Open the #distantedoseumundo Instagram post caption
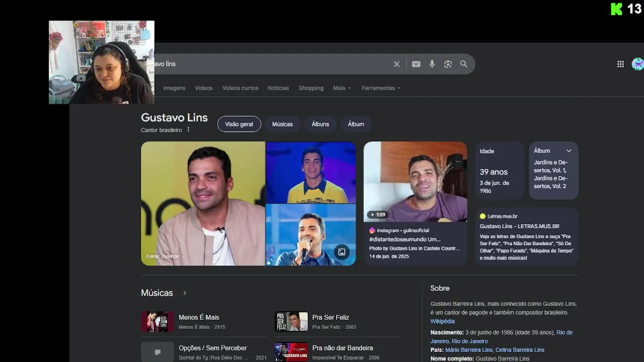The image size is (644, 362). point(405,239)
